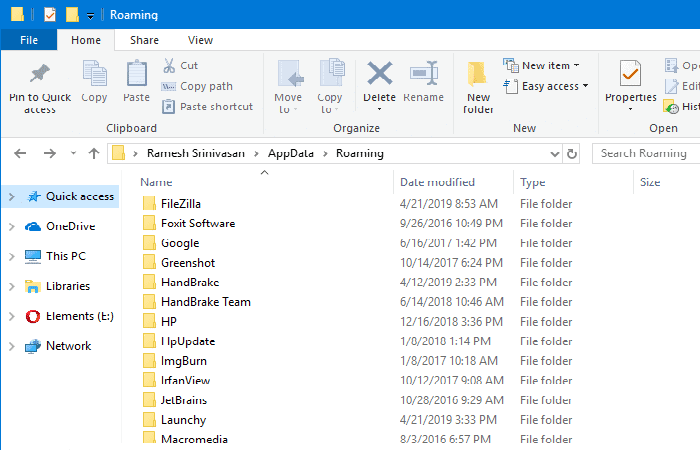The image size is (700, 450).
Task: Select the HandBrake Team folder
Action: coord(206,302)
